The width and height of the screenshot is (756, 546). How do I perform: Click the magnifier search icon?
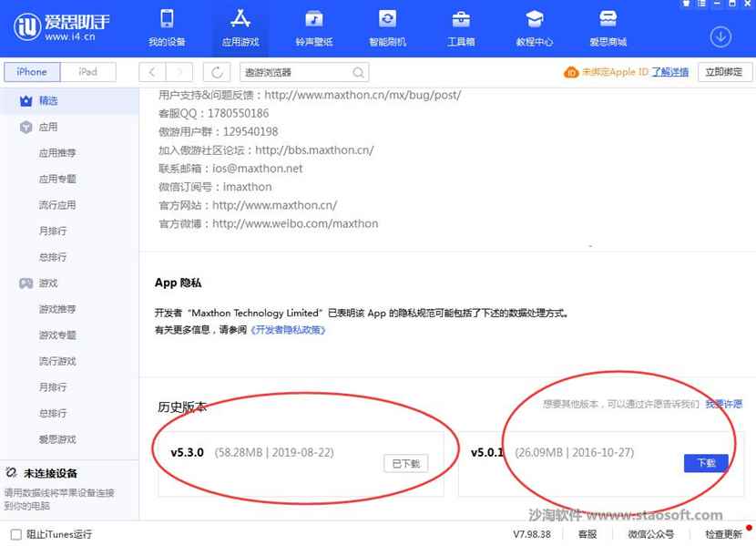pyautogui.click(x=358, y=72)
